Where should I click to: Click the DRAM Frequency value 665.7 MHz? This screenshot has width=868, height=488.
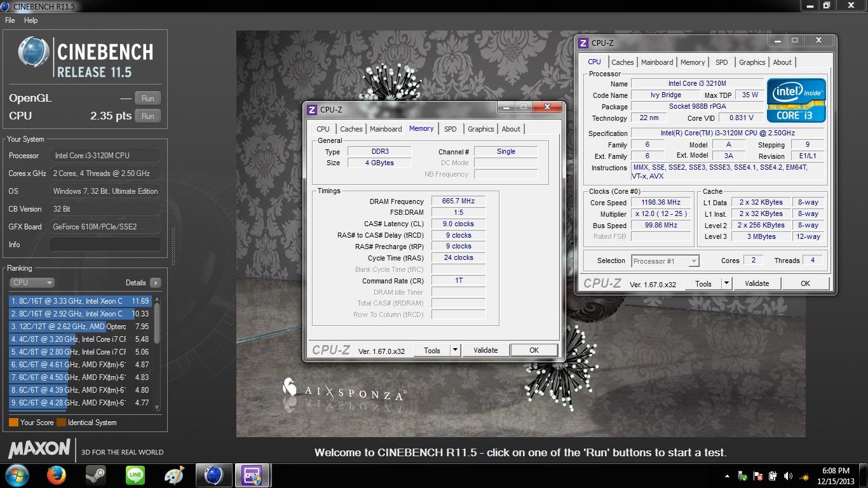tap(458, 201)
